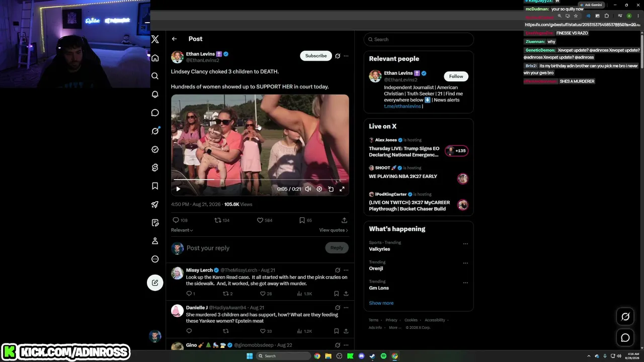Open three-dot menu on Missy Lerch's reply
The image size is (644, 362).
346,270
